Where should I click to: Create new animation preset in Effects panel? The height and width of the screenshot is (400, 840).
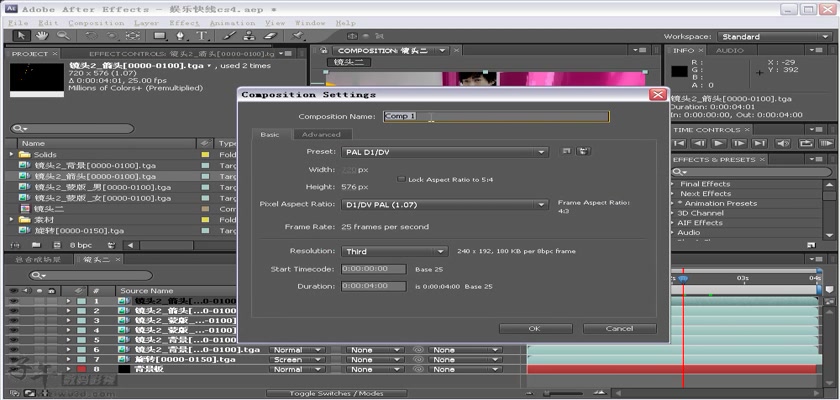811,245
